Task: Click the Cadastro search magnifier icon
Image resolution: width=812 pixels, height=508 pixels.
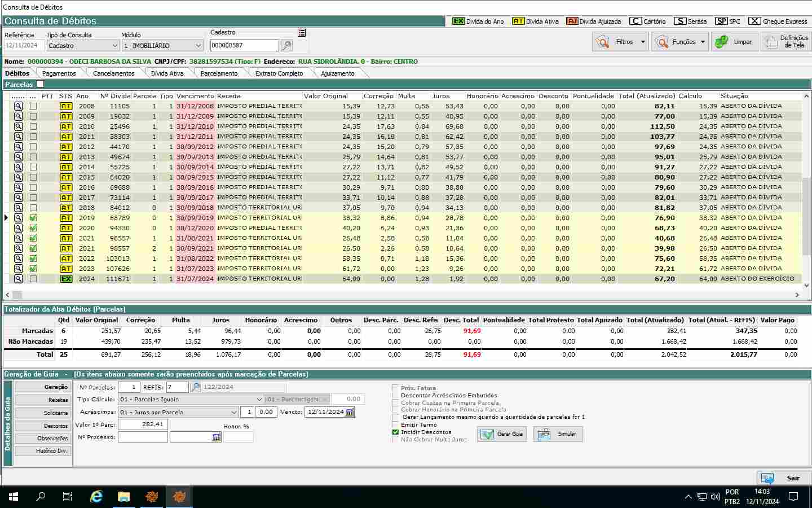Action: 286,46
